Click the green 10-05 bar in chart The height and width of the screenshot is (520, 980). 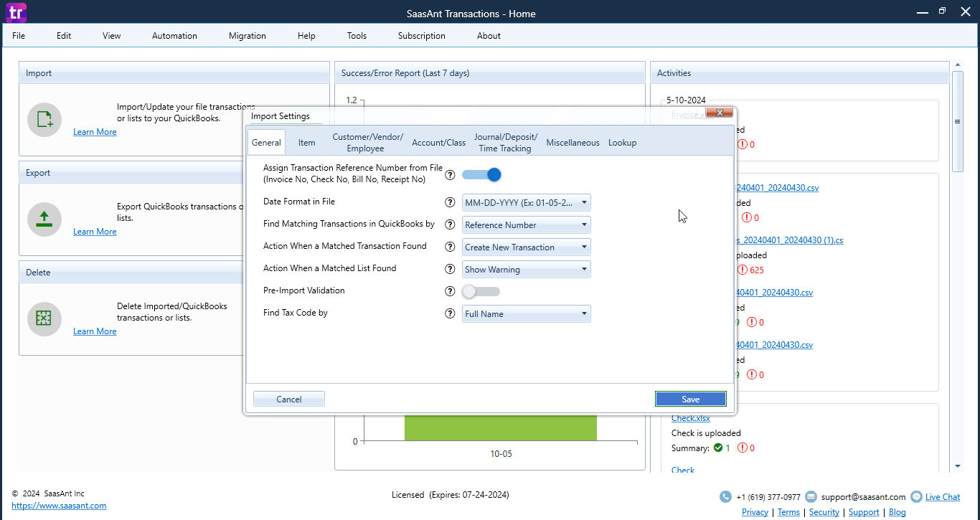pos(501,427)
